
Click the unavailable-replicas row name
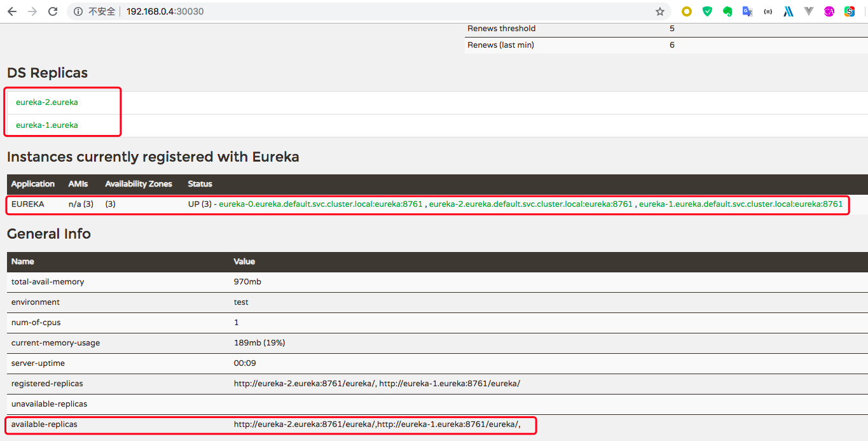click(50, 403)
